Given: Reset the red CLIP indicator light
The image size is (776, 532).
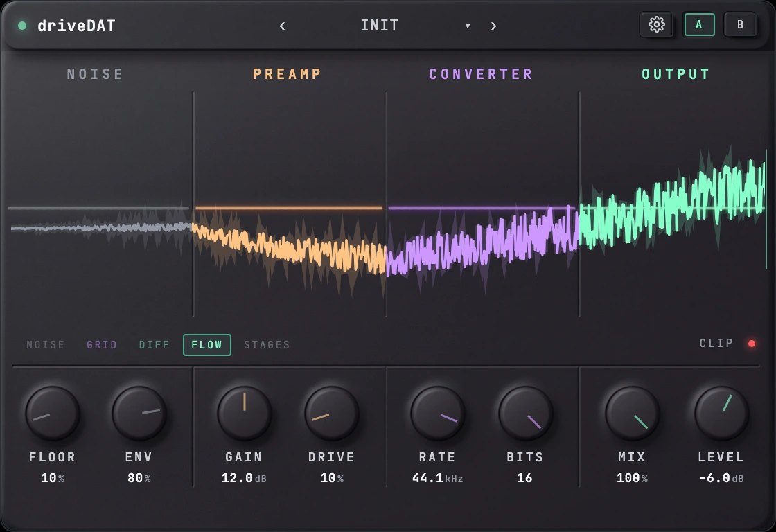Looking at the screenshot, I should (x=752, y=344).
